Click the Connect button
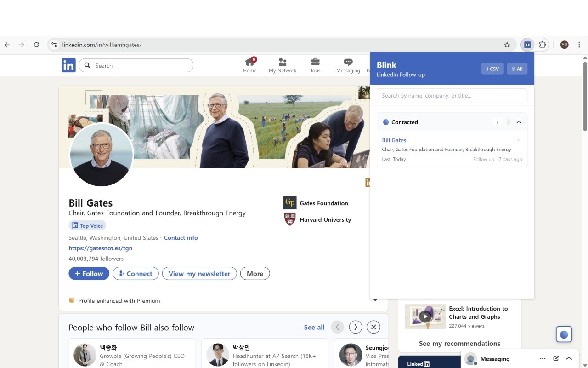Screen dimensions: 588x368 click(x=136, y=273)
